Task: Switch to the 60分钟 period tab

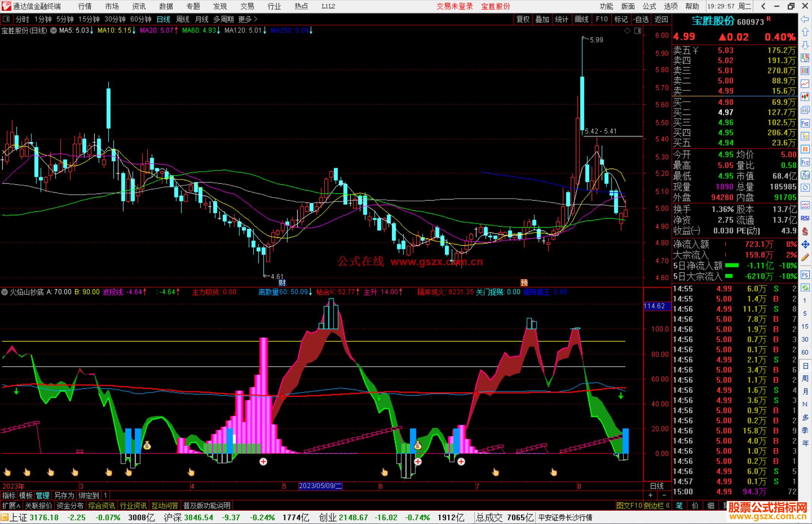Action: (x=141, y=19)
